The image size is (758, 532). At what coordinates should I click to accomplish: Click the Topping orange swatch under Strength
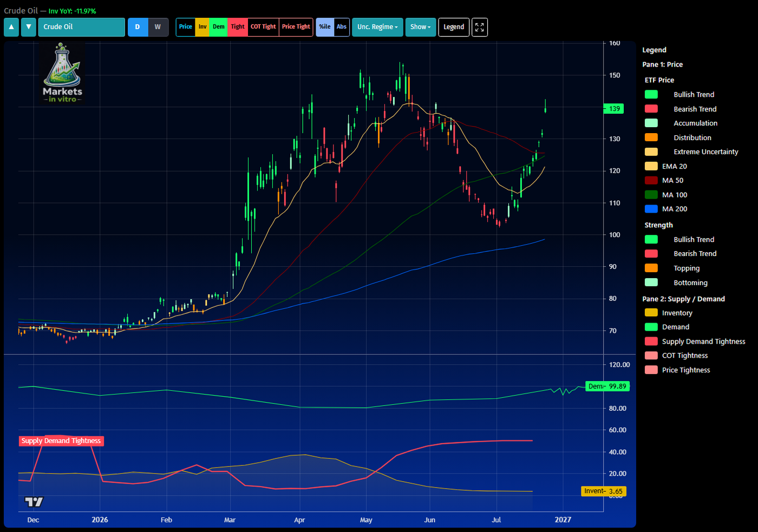[651, 268]
